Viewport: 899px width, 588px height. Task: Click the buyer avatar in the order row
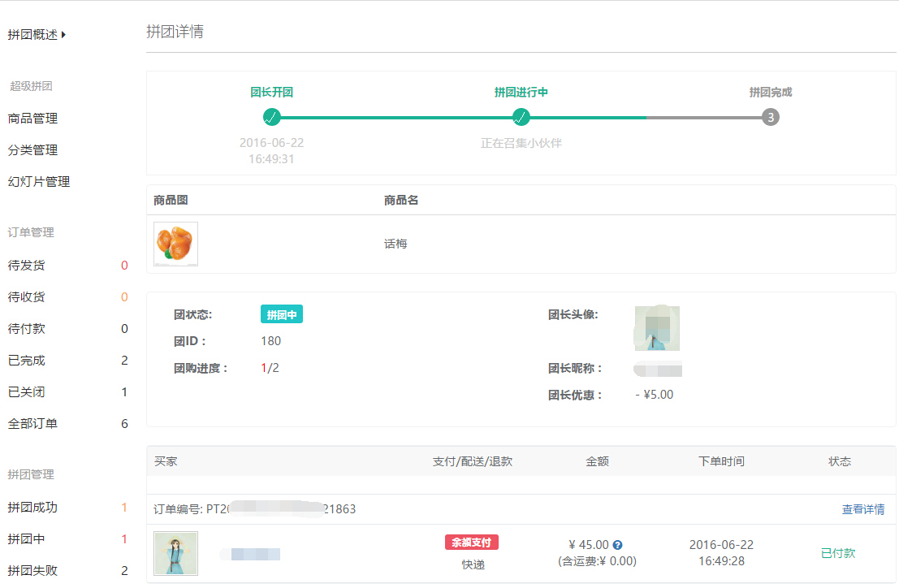175,553
